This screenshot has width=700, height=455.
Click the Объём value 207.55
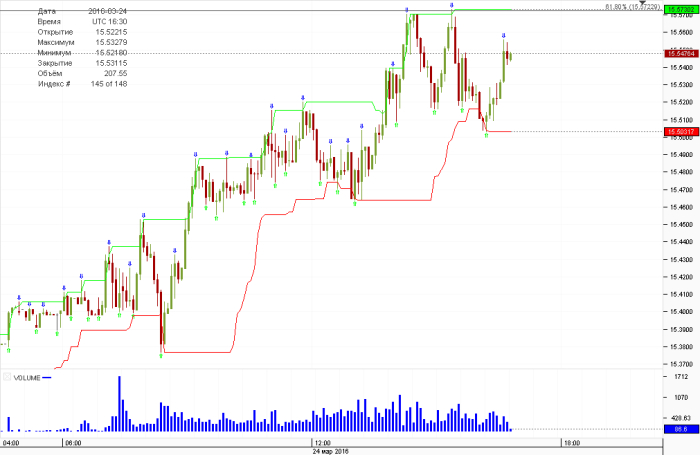tap(115, 73)
